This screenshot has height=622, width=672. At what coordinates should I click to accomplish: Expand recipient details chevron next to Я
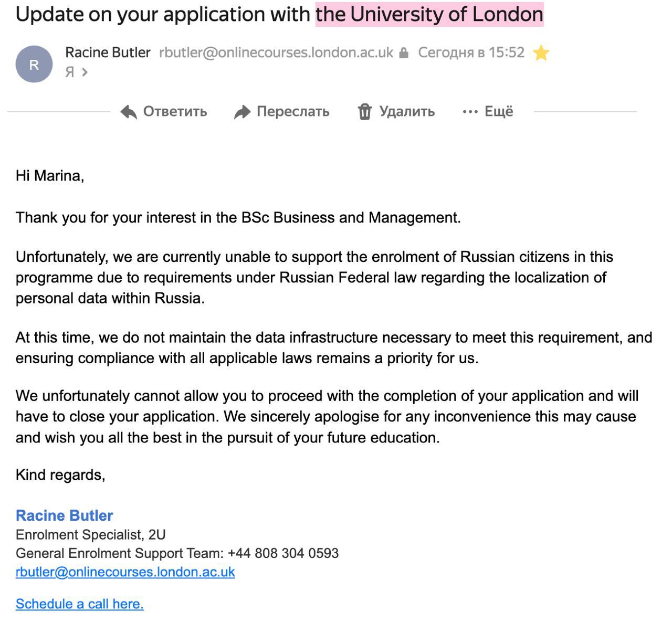tap(85, 72)
